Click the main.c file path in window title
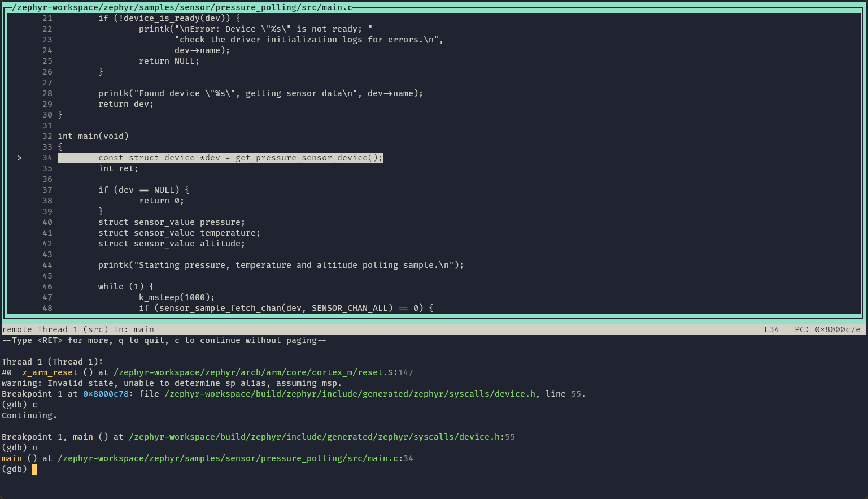Viewport: 868px width, 499px height. click(x=183, y=7)
